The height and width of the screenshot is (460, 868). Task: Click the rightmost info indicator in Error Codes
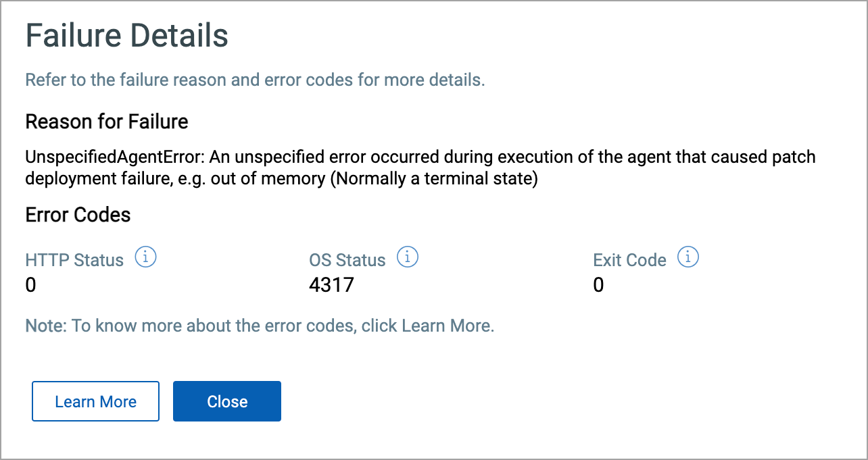point(688,257)
